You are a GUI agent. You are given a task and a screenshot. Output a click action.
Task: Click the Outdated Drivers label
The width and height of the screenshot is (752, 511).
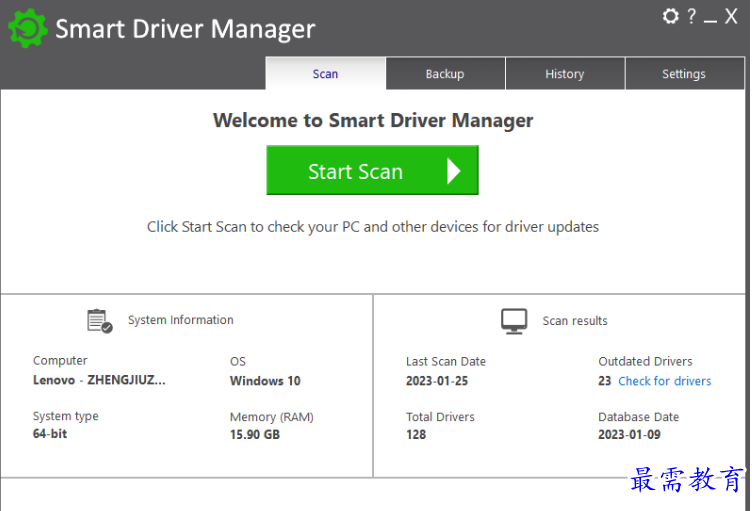[646, 361]
